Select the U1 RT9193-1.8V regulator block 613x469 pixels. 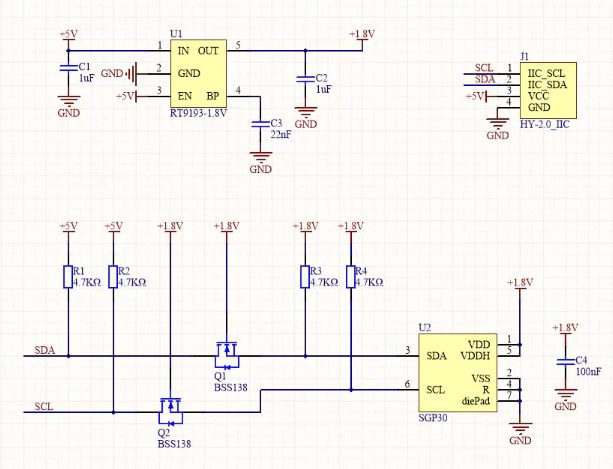coord(199,72)
